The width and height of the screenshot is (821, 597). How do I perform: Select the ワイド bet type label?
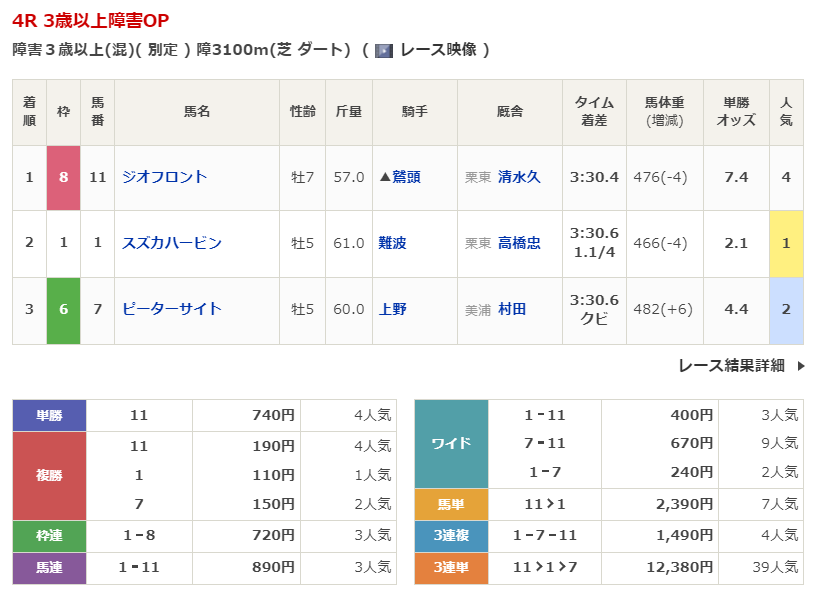(x=450, y=443)
